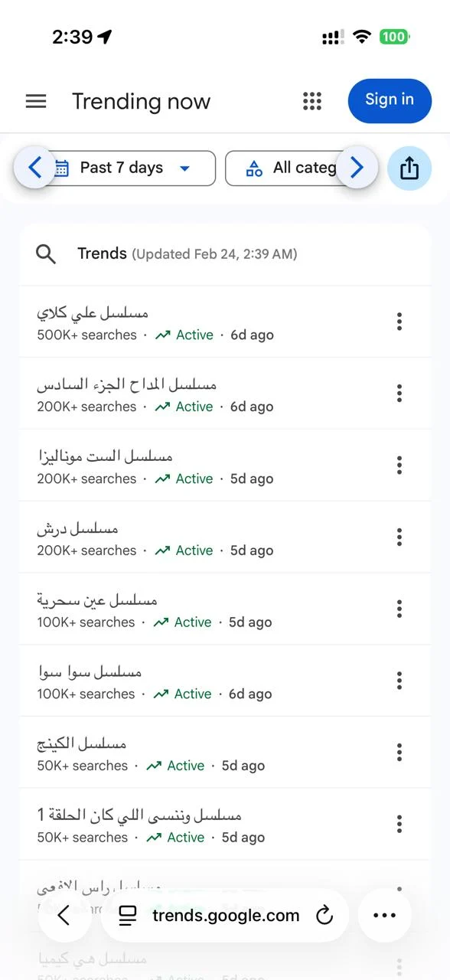Viewport: 450px width, 980px height.
Task: Open the options menu for مسلسل الكينج
Action: point(399,753)
